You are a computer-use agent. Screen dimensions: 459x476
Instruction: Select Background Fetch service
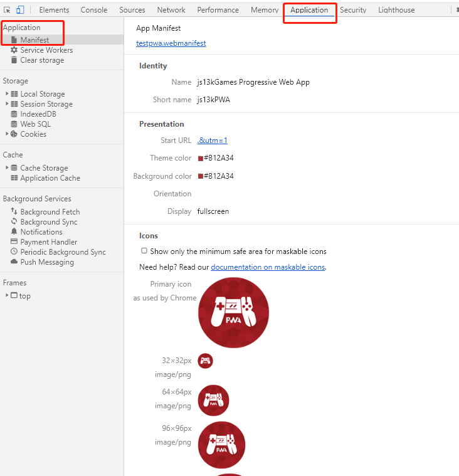click(x=50, y=212)
